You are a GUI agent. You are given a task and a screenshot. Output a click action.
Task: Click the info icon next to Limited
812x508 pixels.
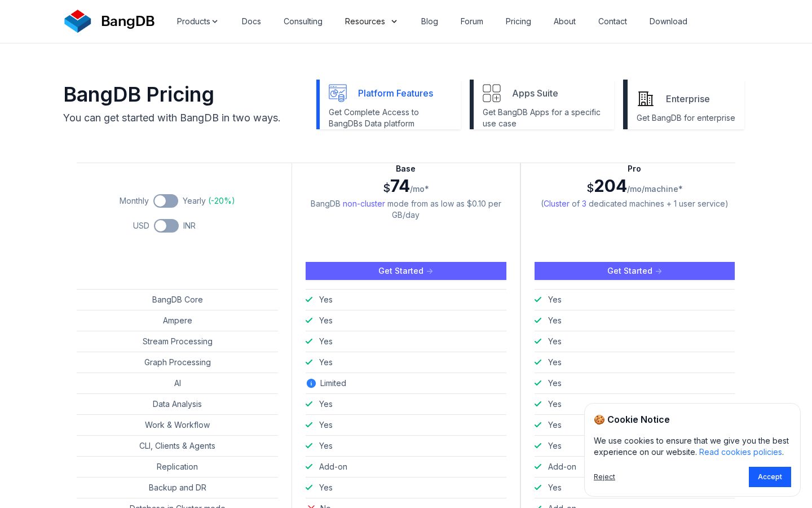(311, 383)
